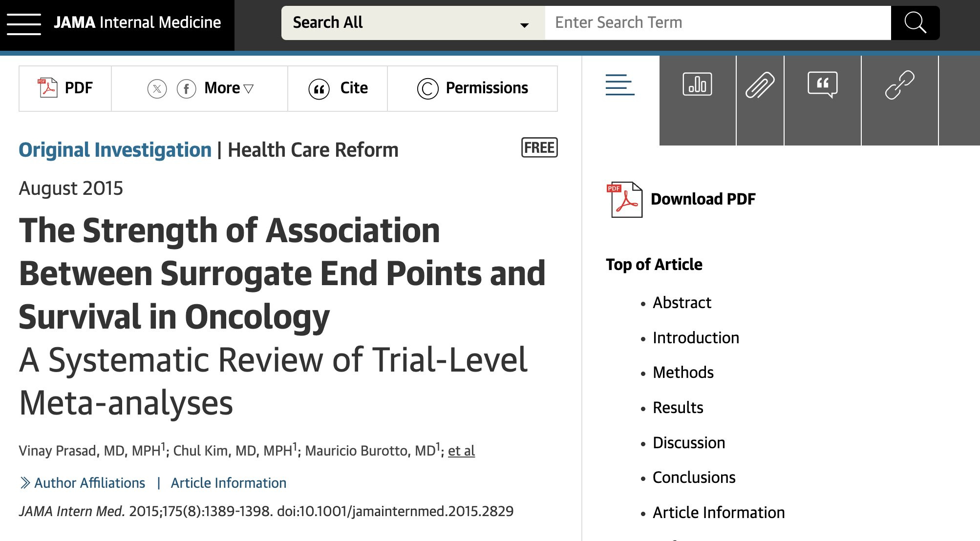Image resolution: width=980 pixels, height=541 pixels.
Task: Expand the Search All dropdown
Action: pyautogui.click(x=413, y=23)
